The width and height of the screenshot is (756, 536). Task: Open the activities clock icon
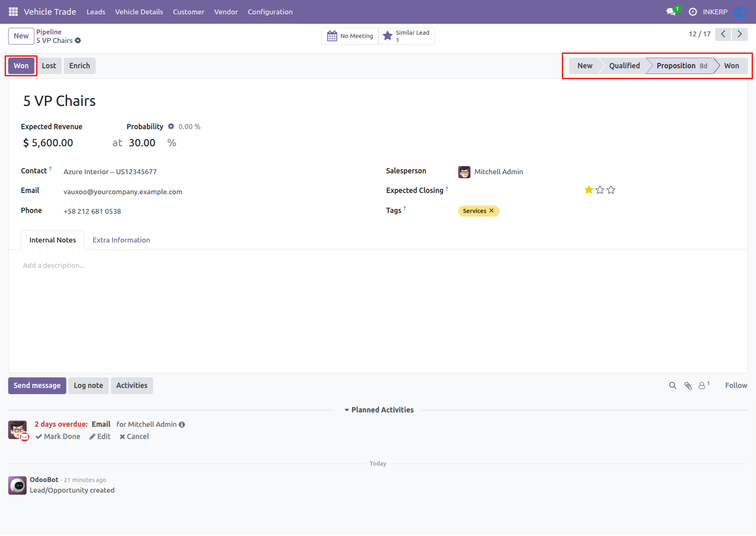(x=693, y=12)
